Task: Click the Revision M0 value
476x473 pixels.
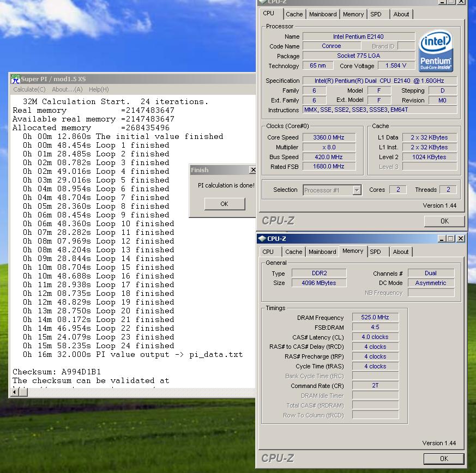Action: point(442,100)
